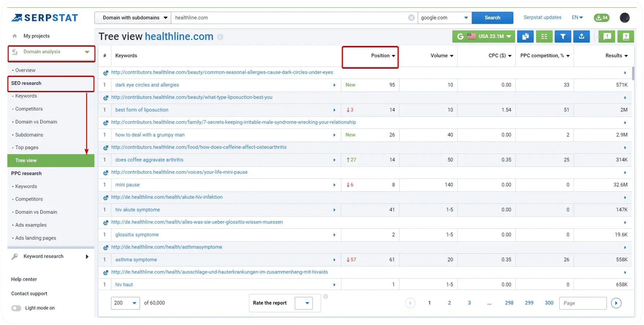The height and width of the screenshot is (325, 644).
Task: Open the user profile avatar
Action: (625, 18)
